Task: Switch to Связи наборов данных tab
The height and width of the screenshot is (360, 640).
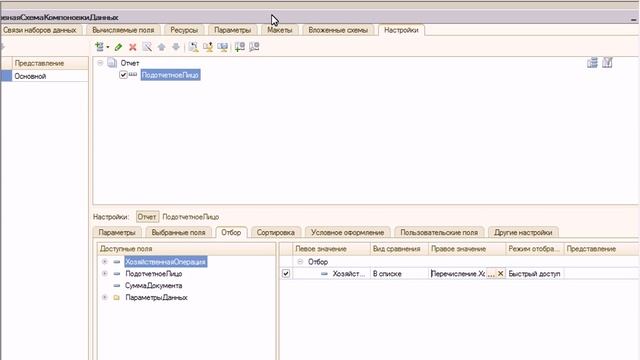Action: (40, 30)
